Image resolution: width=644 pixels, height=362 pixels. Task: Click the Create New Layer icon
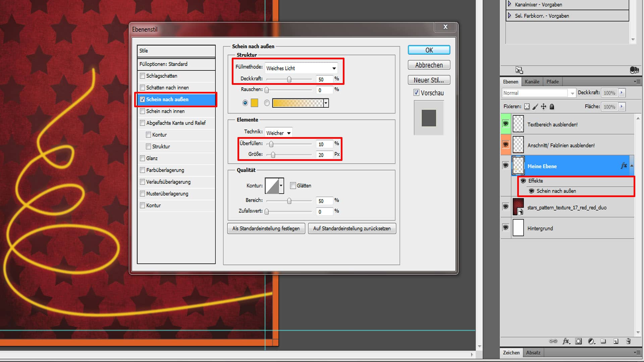[616, 341]
